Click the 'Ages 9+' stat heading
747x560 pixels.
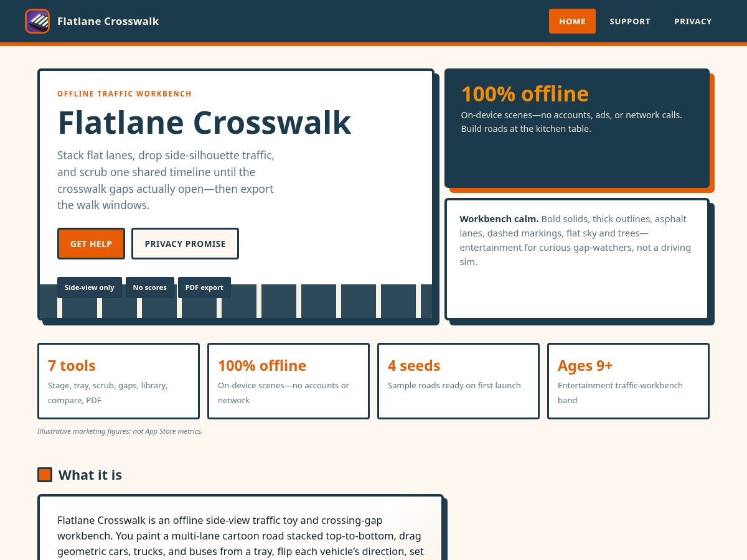click(585, 365)
